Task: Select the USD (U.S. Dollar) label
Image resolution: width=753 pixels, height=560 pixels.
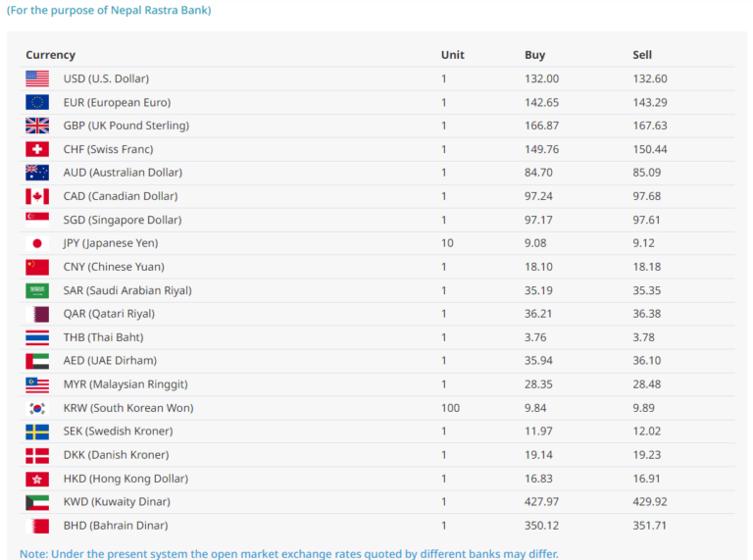Action: pos(106,78)
